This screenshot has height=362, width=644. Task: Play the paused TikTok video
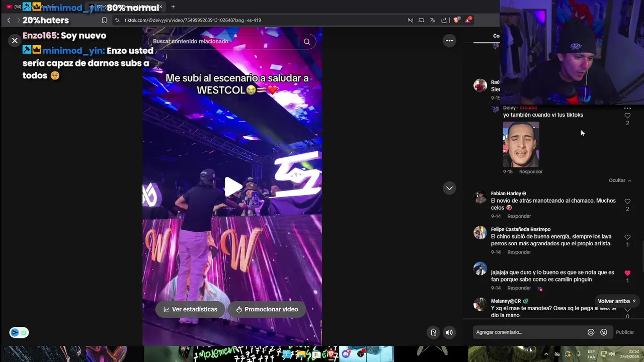click(233, 187)
